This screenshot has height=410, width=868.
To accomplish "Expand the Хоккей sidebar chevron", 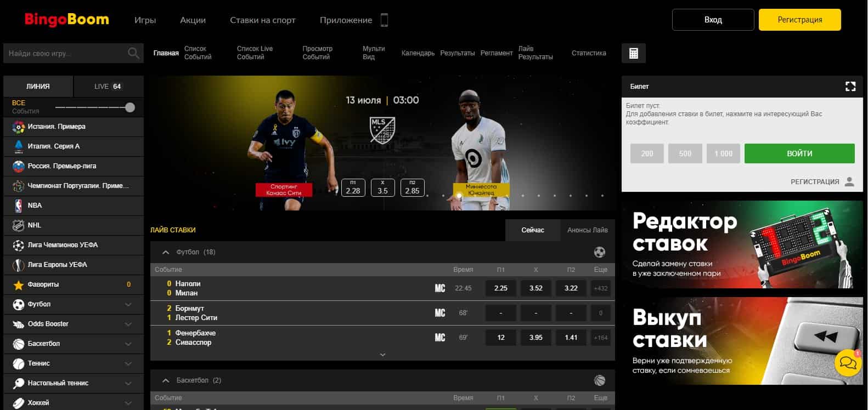I will tap(128, 403).
